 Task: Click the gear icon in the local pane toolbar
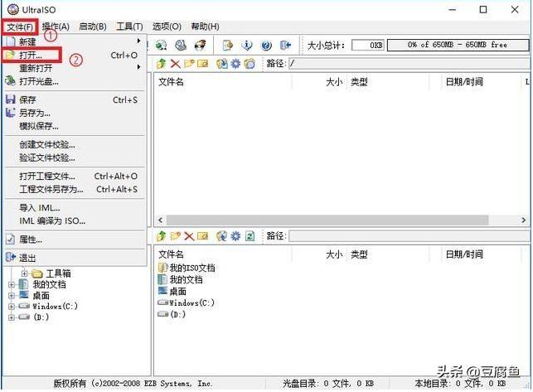tap(235, 236)
